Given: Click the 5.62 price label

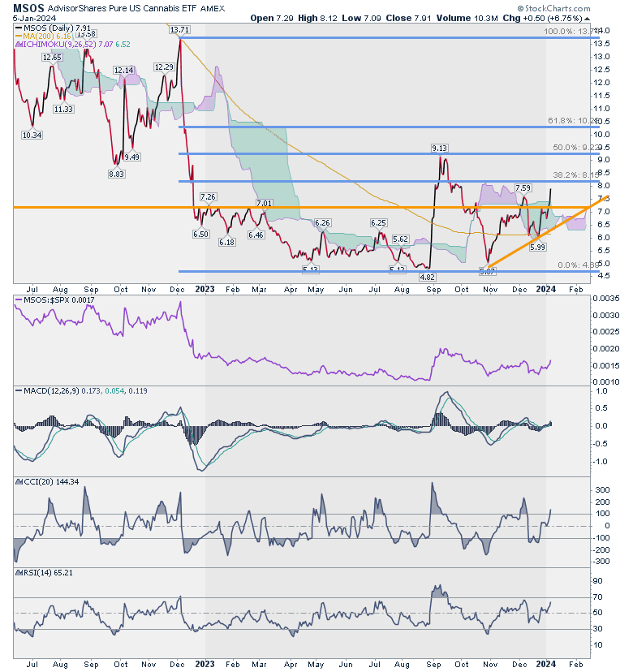Looking at the screenshot, I should pyautogui.click(x=400, y=239).
